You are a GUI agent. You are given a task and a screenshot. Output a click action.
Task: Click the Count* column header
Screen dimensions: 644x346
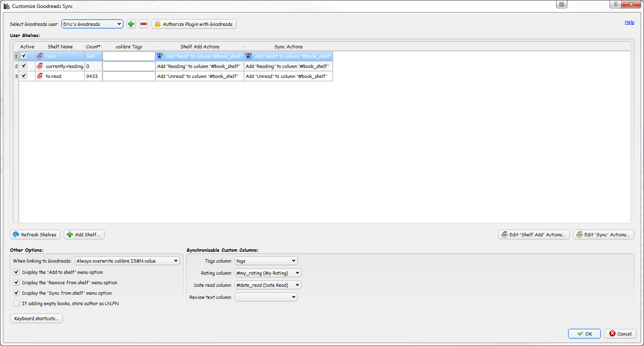(x=93, y=47)
